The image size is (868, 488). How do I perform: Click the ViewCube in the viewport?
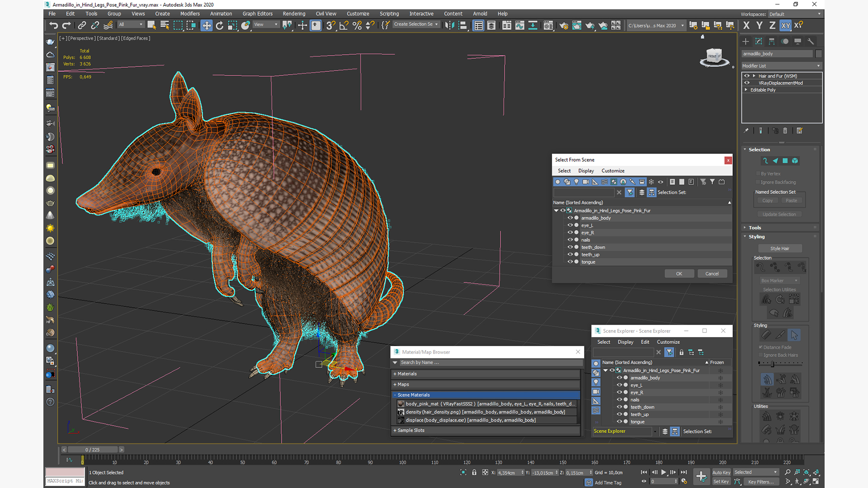coord(714,57)
